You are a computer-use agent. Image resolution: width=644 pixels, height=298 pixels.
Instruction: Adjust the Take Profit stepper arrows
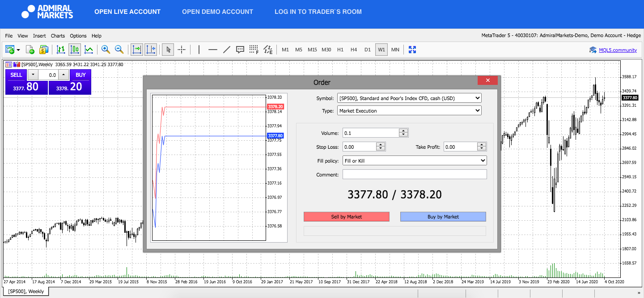tap(482, 147)
